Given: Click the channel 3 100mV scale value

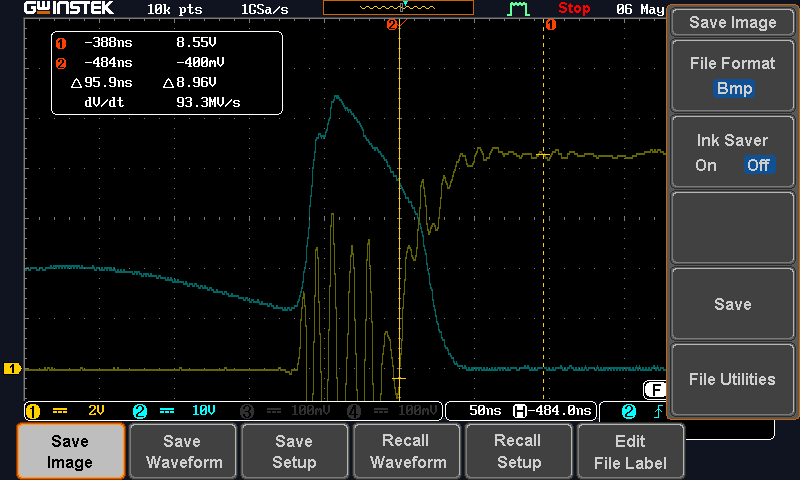Looking at the screenshot, I should click(310, 411).
